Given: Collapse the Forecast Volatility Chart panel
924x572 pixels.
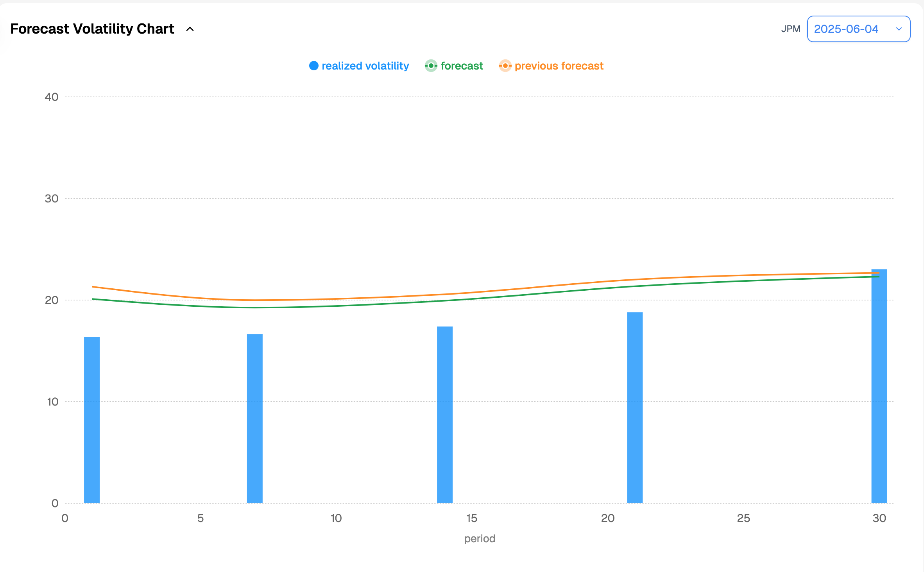Looking at the screenshot, I should (x=190, y=29).
